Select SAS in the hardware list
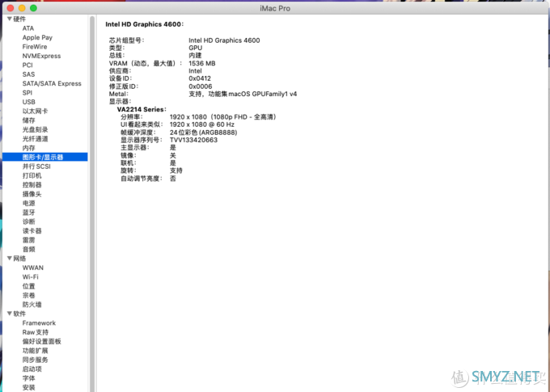The image size is (550, 392). coord(28,74)
